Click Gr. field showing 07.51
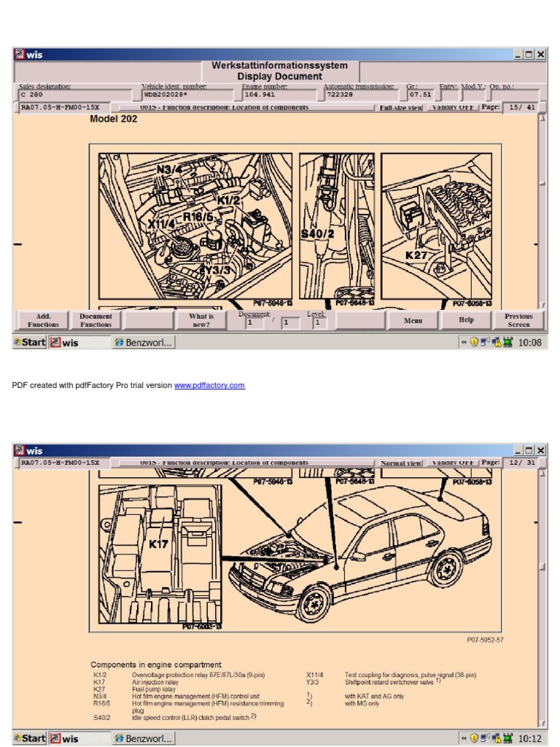The height and width of the screenshot is (747, 560). click(421, 95)
